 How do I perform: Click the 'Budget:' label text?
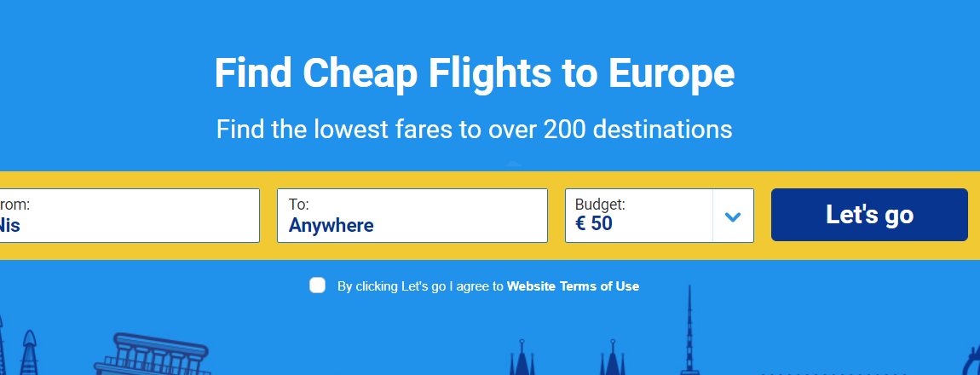pyautogui.click(x=600, y=205)
